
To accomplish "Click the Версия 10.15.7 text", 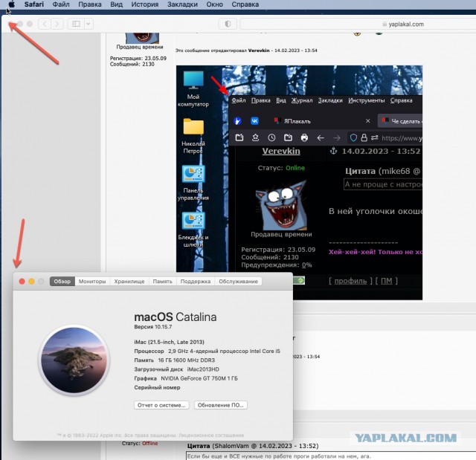I will pos(153,327).
